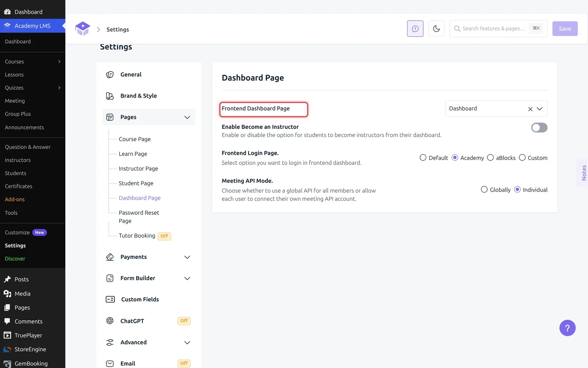The width and height of the screenshot is (588, 368).
Task: Select the Custom login page radio
Action: coord(522,158)
